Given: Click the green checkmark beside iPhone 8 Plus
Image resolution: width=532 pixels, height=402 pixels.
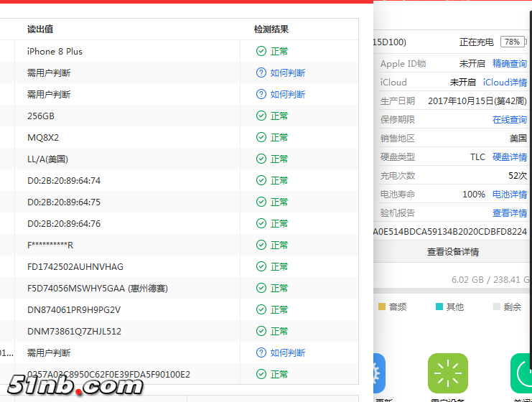Looking at the screenshot, I should coord(261,51).
